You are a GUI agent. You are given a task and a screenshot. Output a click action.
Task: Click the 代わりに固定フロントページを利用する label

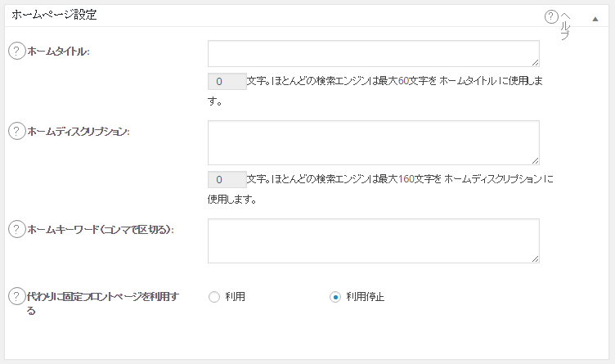click(x=103, y=303)
